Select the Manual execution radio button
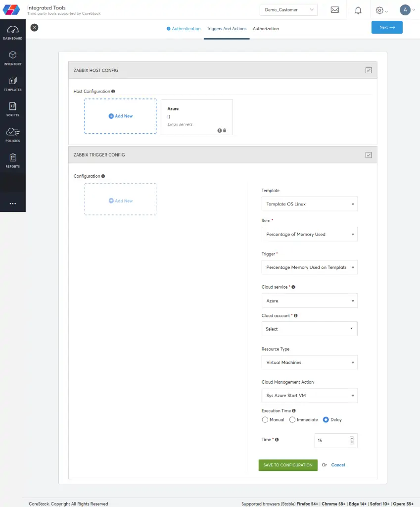Viewport: 420px width, 507px height. coord(265,420)
